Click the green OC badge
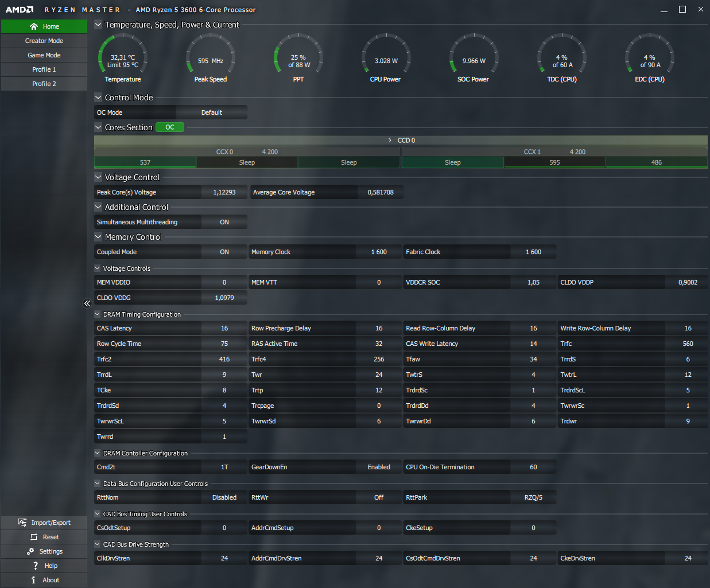The image size is (710, 588). click(x=170, y=127)
